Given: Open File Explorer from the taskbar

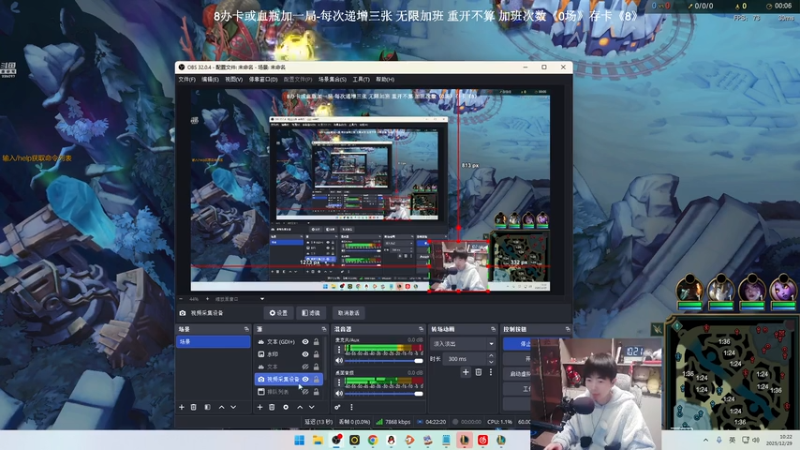Looking at the screenshot, I should tap(318, 440).
